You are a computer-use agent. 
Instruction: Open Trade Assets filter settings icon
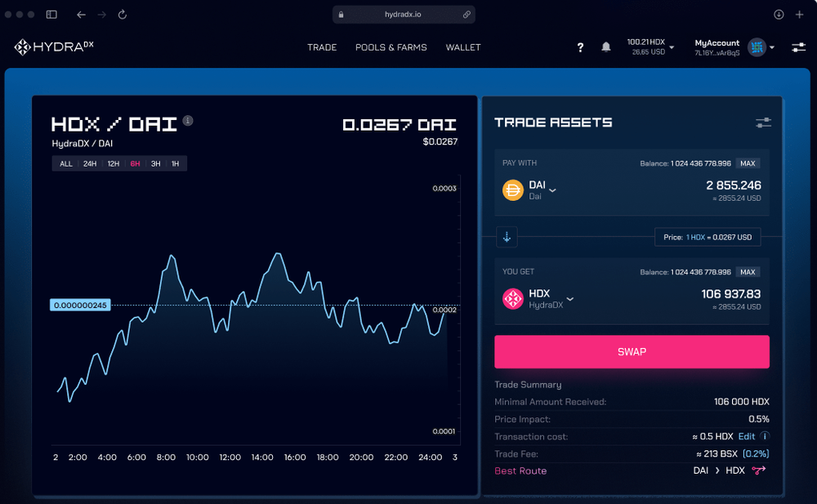763,123
